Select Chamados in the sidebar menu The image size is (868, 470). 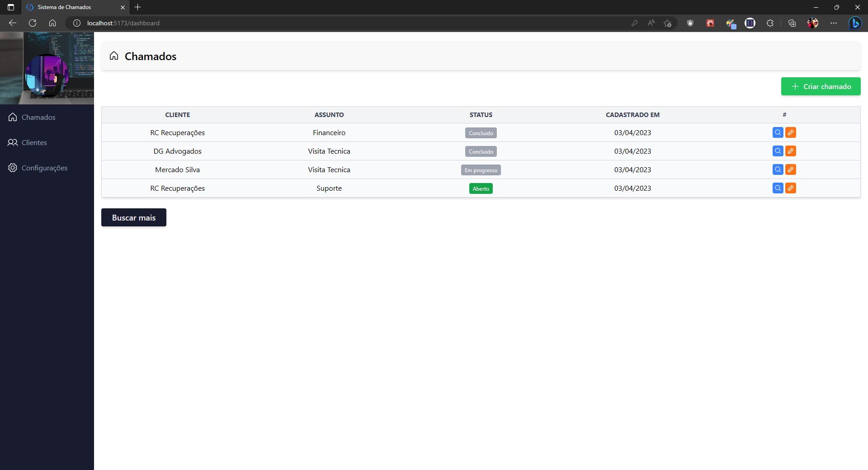38,117
